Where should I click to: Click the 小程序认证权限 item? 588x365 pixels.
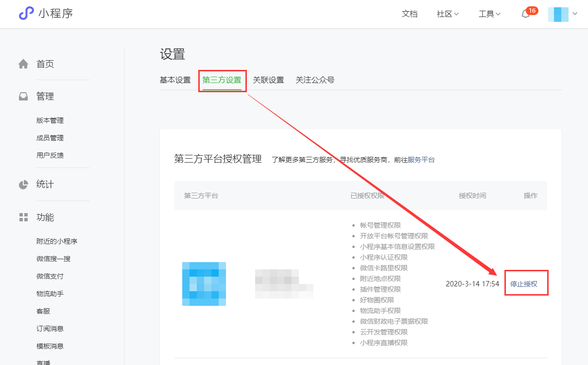[x=384, y=257]
